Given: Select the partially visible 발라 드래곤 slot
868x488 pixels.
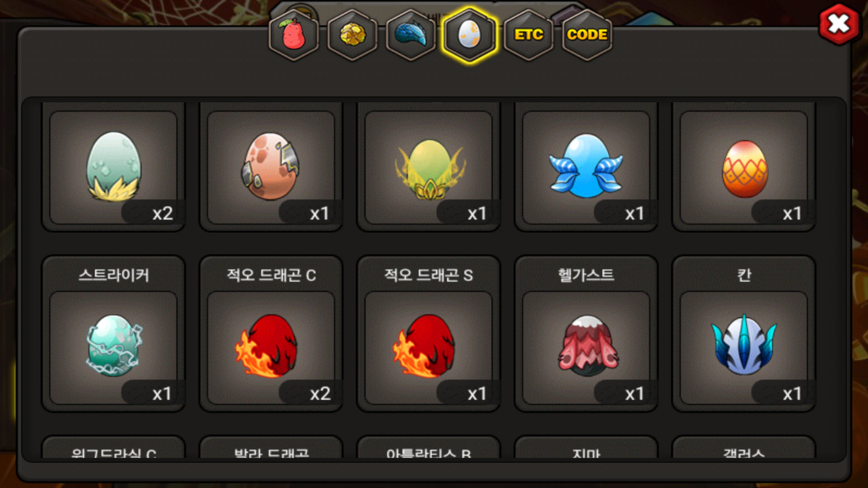Looking at the screenshot, I should coord(271,447).
